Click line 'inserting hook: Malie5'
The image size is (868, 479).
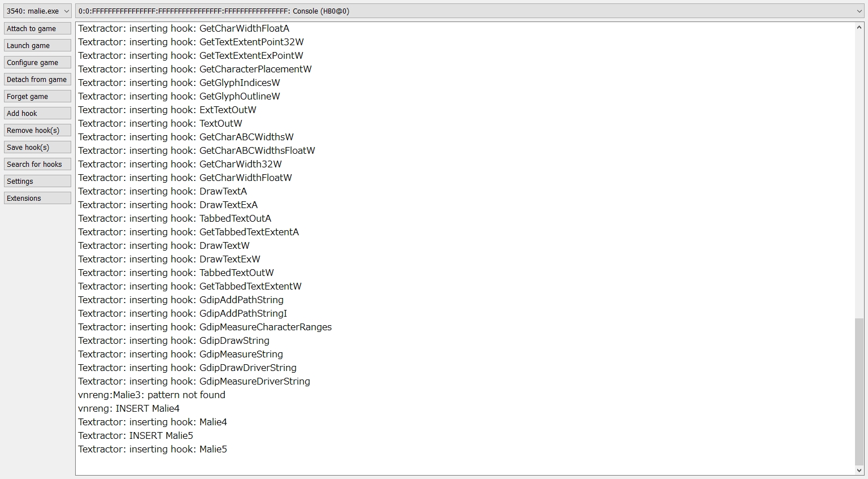pos(153,449)
